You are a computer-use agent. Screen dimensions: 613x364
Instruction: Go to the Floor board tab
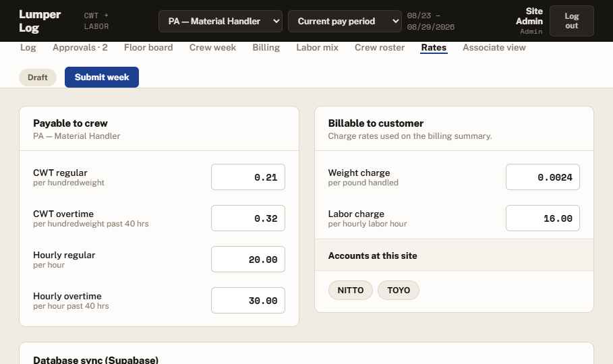pyautogui.click(x=148, y=47)
